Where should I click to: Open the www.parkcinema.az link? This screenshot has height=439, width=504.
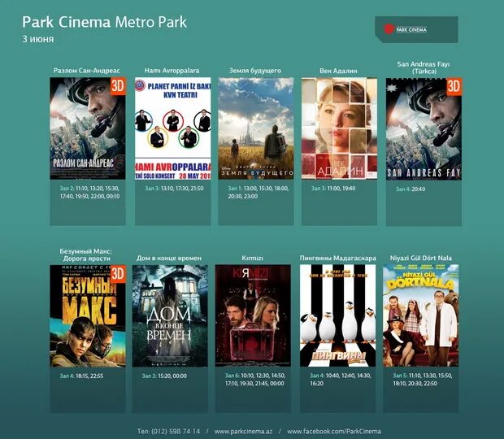pyautogui.click(x=243, y=432)
